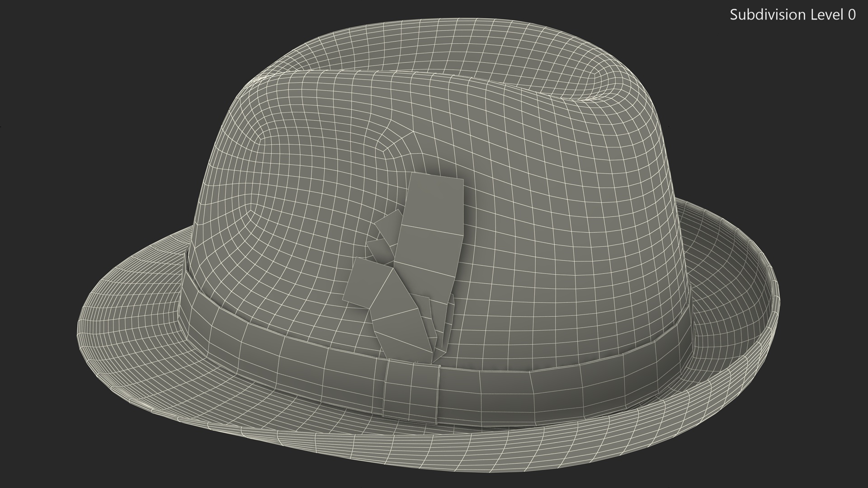
Task: Click the 'Subdivision Level 0' label
Action: 793,15
